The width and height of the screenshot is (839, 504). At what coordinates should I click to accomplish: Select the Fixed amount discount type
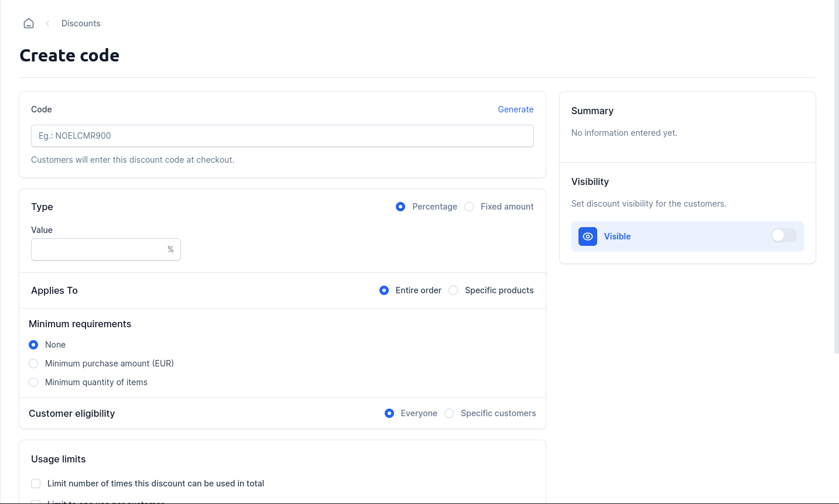469,207
